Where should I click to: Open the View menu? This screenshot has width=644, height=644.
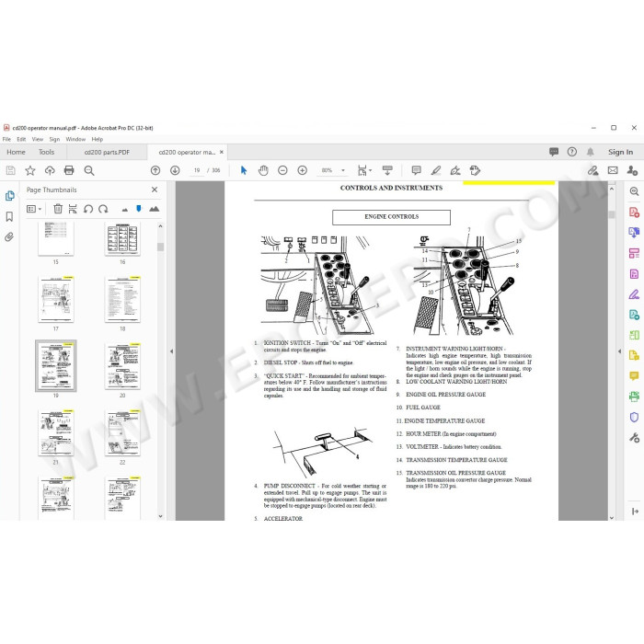[x=38, y=139]
